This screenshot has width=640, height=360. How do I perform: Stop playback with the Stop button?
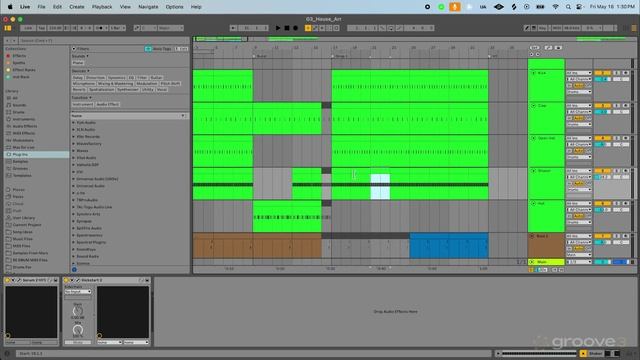tap(287, 28)
